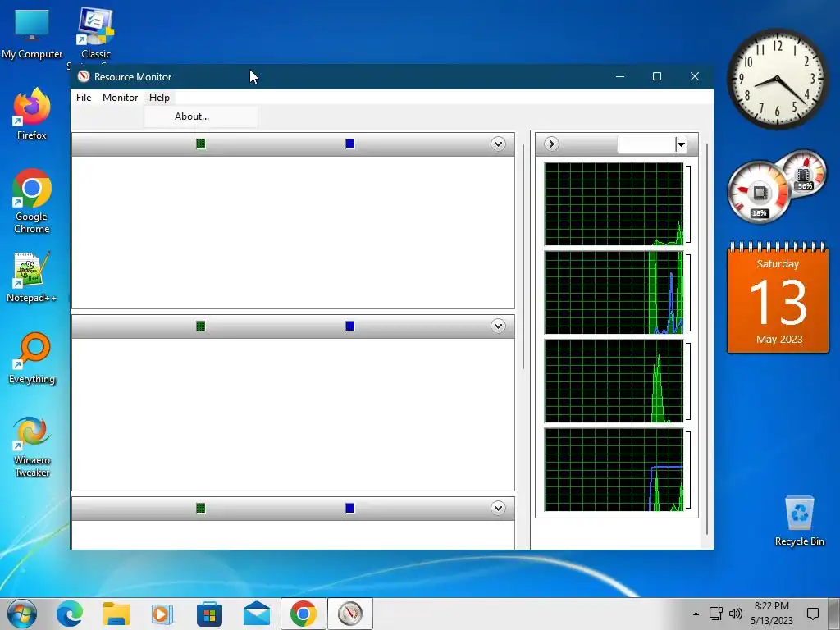Expand the first section with its chevron
Viewport: 840px width, 630px height.
click(498, 144)
